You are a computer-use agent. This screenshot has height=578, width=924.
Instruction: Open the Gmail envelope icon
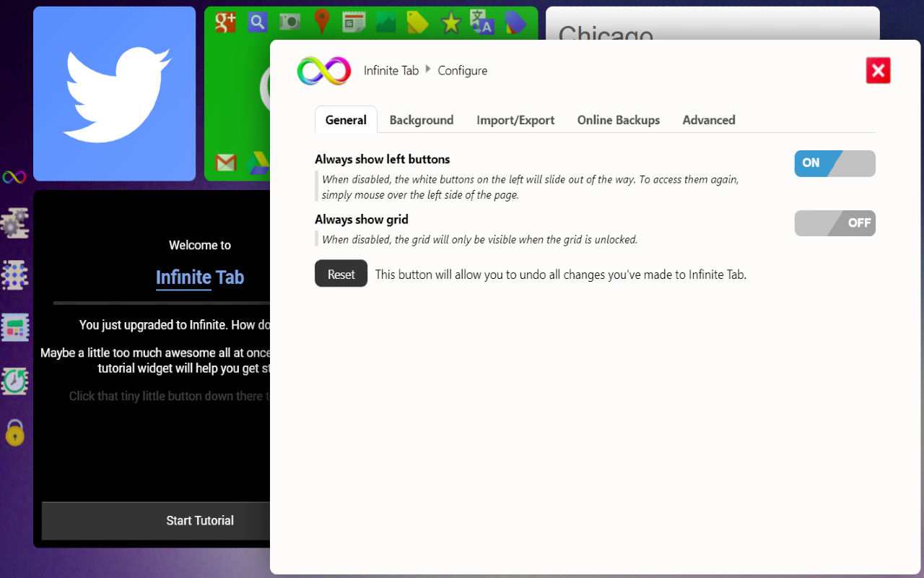pos(226,163)
